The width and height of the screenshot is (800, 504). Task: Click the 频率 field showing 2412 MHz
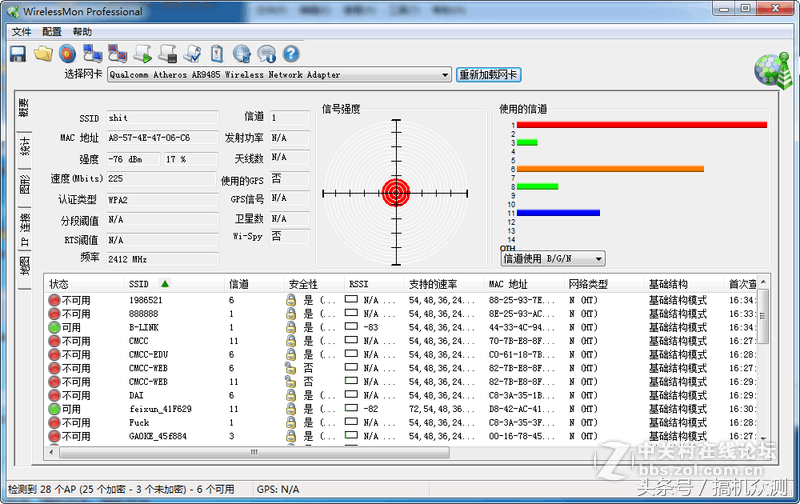[x=162, y=259]
